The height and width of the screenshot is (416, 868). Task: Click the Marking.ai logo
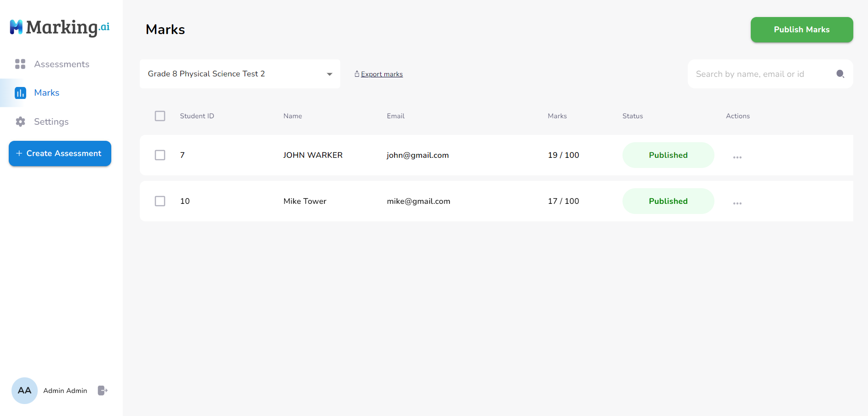point(60,28)
